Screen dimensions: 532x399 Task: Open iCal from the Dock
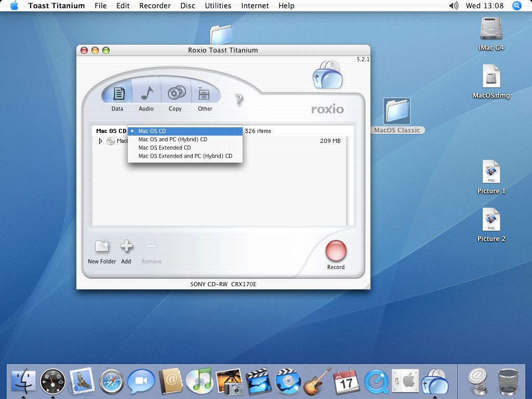[x=346, y=382]
